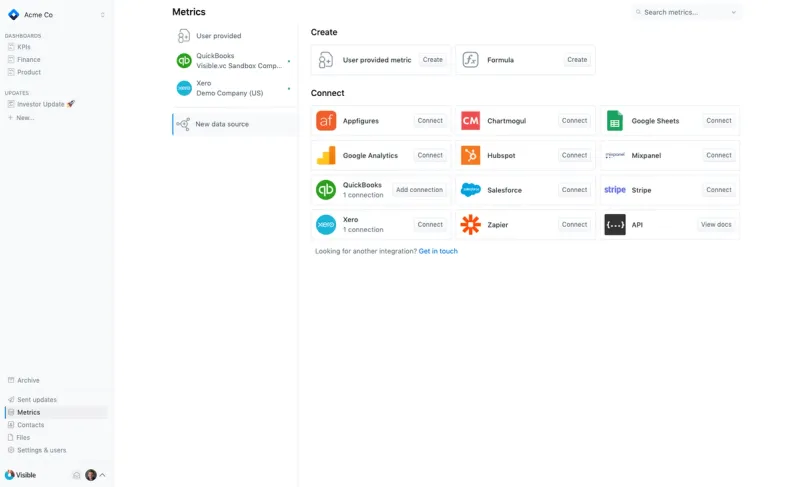The width and height of the screenshot is (800, 487).
Task: Open the user avatar profile
Action: tap(91, 475)
